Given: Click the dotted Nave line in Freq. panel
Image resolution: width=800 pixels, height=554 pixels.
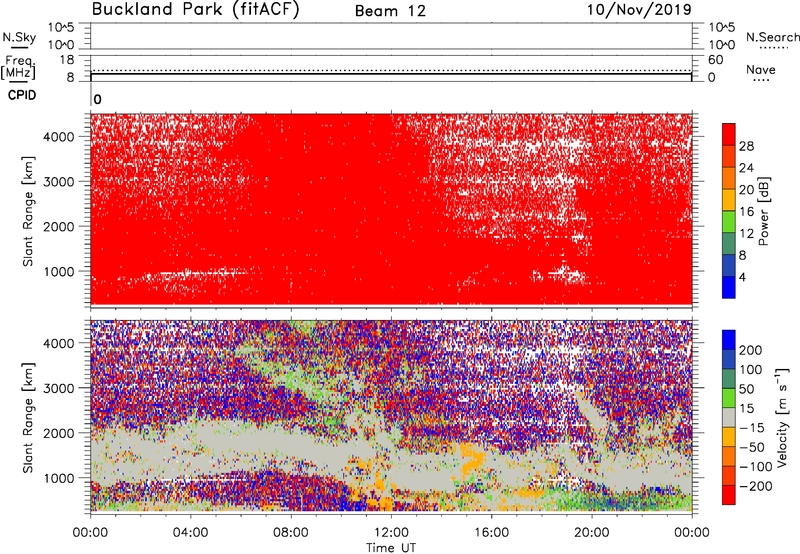Looking at the screenshot, I should tap(391, 70).
